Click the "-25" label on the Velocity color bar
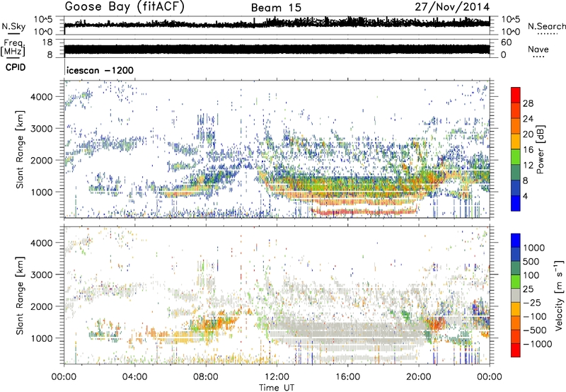Image resolution: width=566 pixels, height=392 pixels. coord(532,303)
